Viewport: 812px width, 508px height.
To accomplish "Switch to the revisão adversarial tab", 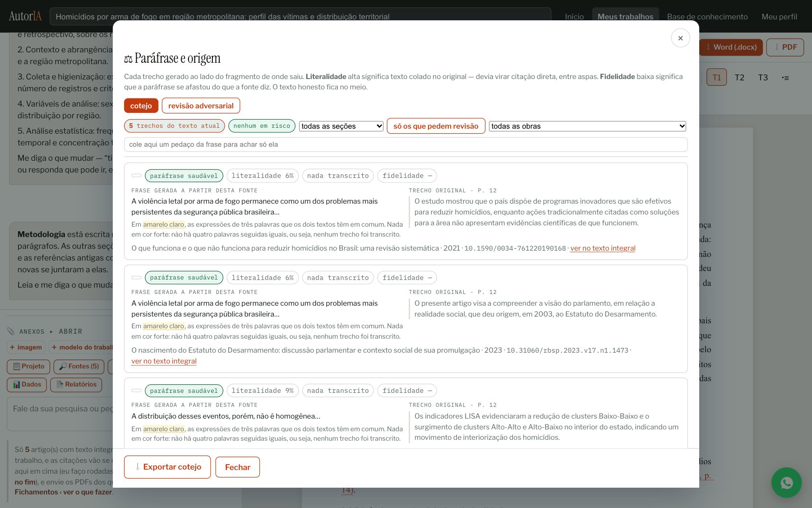I will [x=201, y=106].
